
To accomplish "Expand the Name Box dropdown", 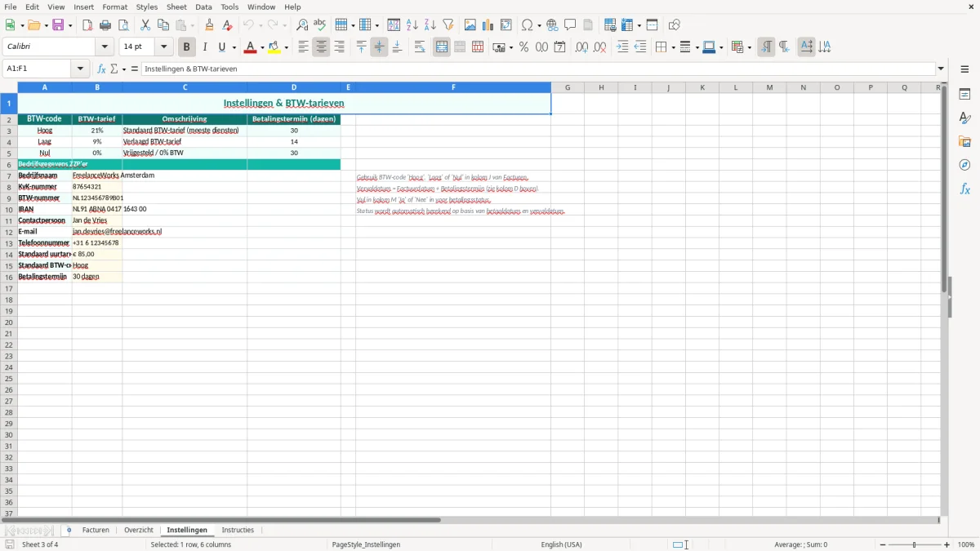I will 80,69.
